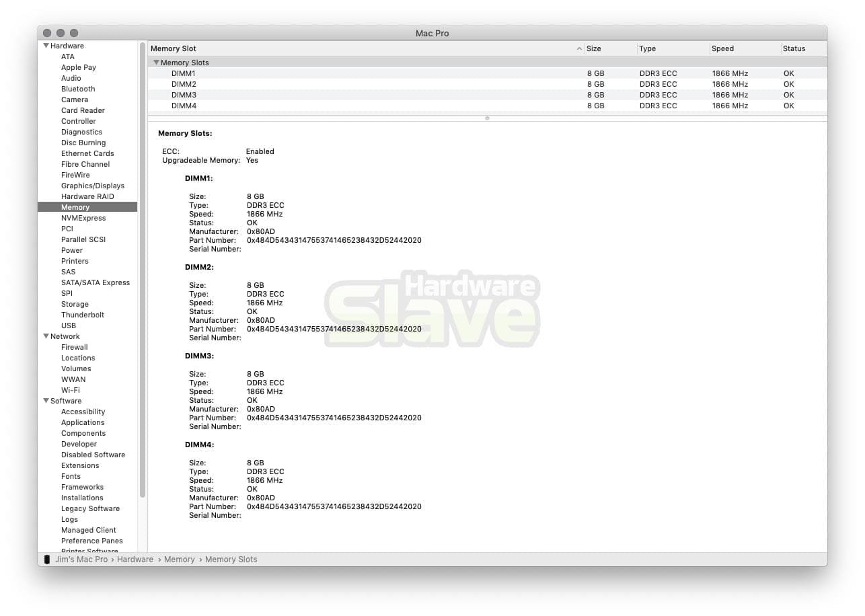This screenshot has height=616, width=865.
Task: Select ATA in the sidebar
Action: [x=68, y=56]
